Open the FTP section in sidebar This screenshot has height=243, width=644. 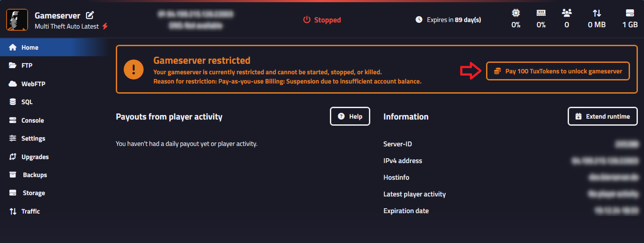[x=27, y=65]
